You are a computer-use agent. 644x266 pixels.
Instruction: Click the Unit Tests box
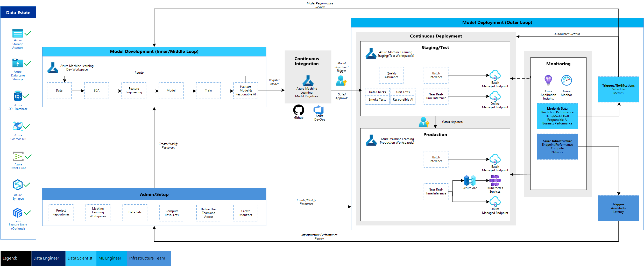click(403, 92)
